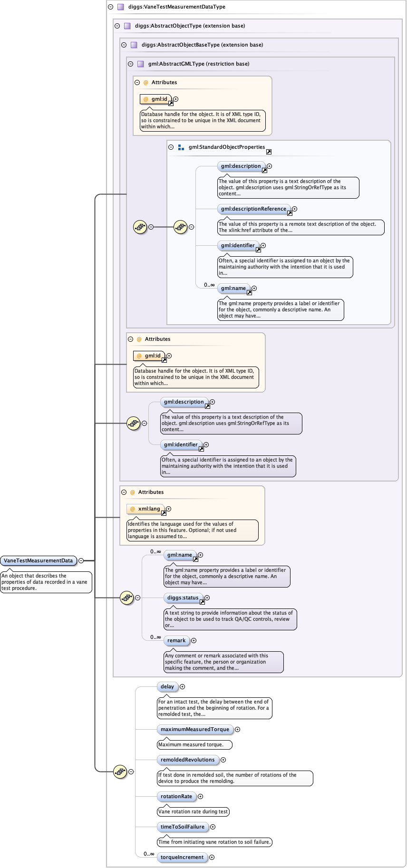Collapse the sequence holding delay and rotationRate

tap(131, 772)
